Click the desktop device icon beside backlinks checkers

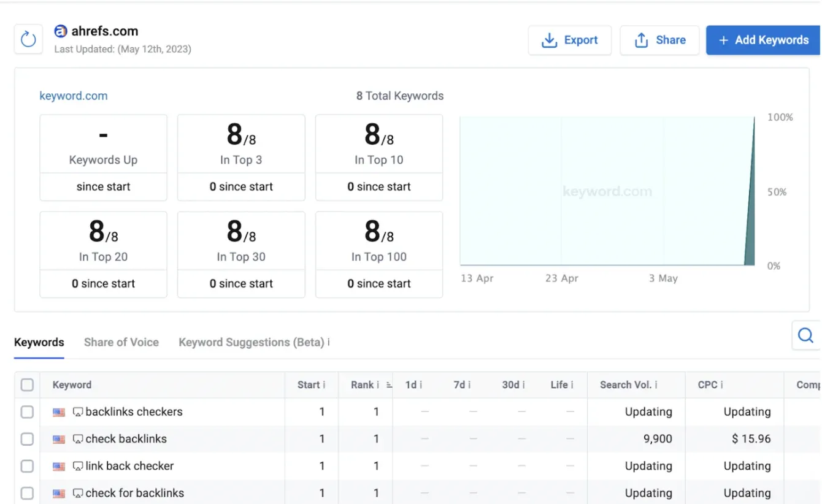[78, 411]
